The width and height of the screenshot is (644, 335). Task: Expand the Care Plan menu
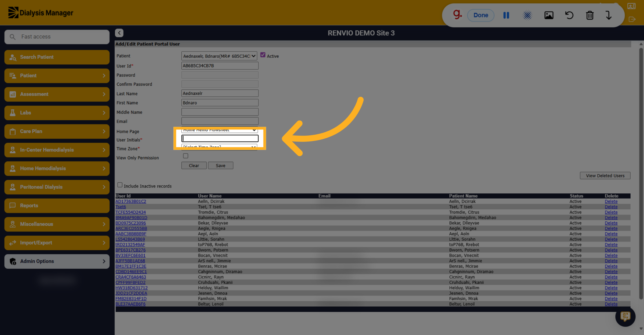(57, 131)
